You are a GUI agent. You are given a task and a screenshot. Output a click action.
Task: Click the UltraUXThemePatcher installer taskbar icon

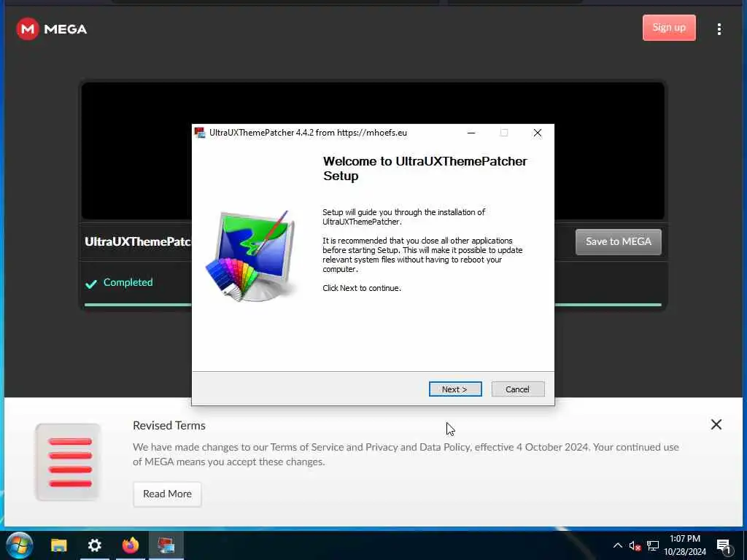coord(166,545)
